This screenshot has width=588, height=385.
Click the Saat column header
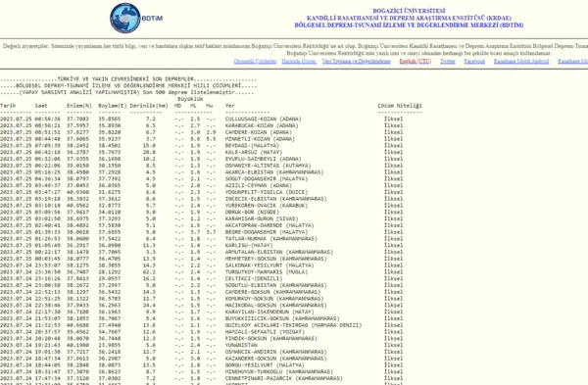point(41,106)
